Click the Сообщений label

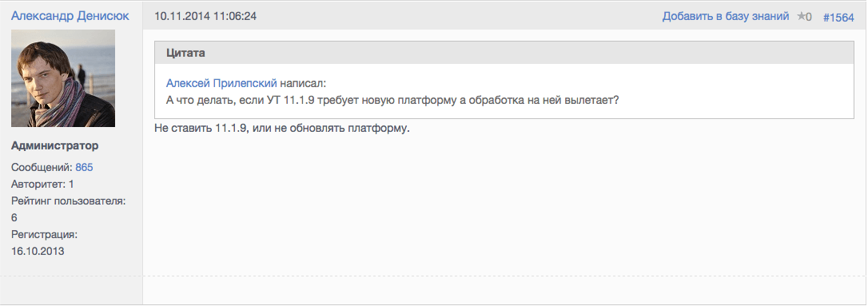click(x=42, y=167)
